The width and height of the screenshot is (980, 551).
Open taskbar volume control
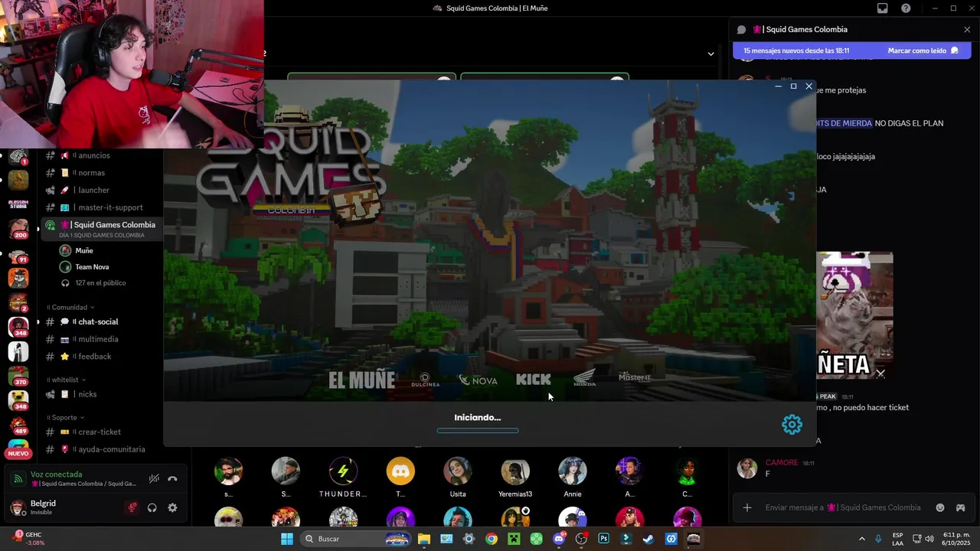[930, 539]
